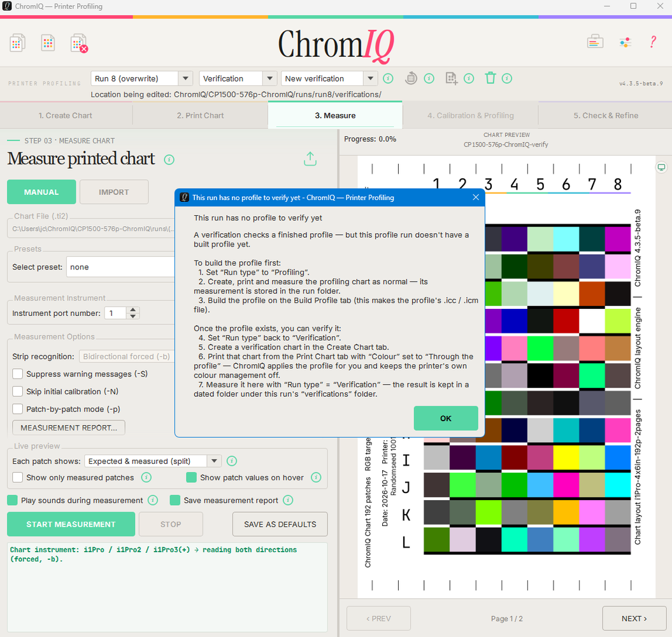Viewport: 672px width, 637px height.
Task: Click info icon beside Each patch shows dropdown
Action: click(232, 461)
